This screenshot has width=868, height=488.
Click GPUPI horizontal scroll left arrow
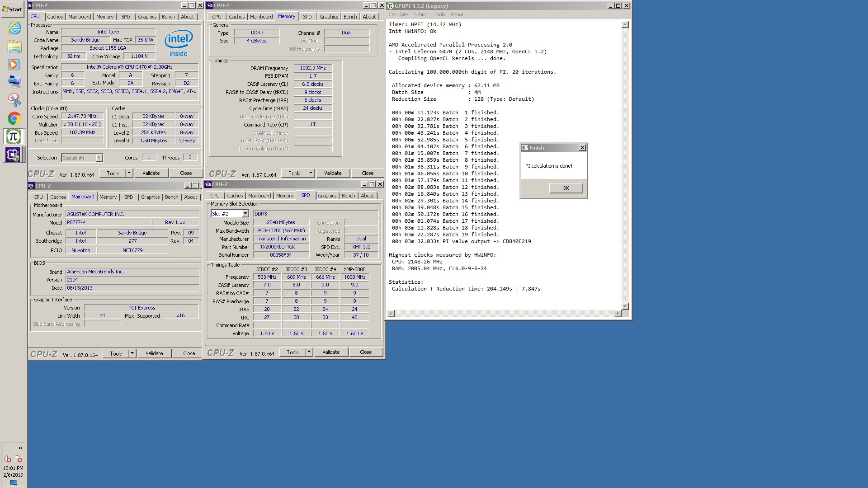pos(391,314)
